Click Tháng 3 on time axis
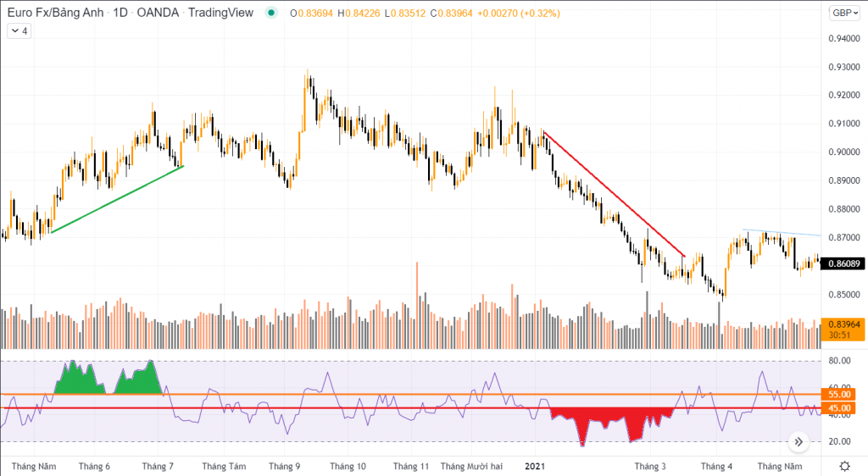 tap(650, 466)
